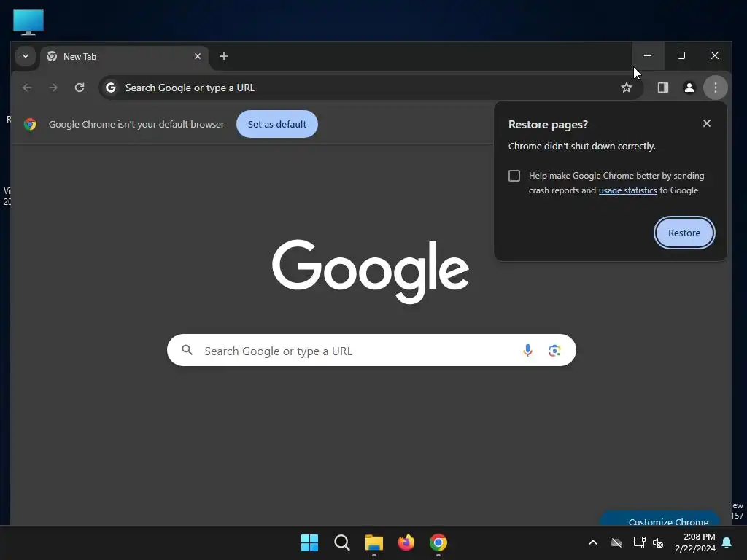Image resolution: width=747 pixels, height=560 pixels.
Task: Click the magnifier icon in search box
Action: point(187,350)
